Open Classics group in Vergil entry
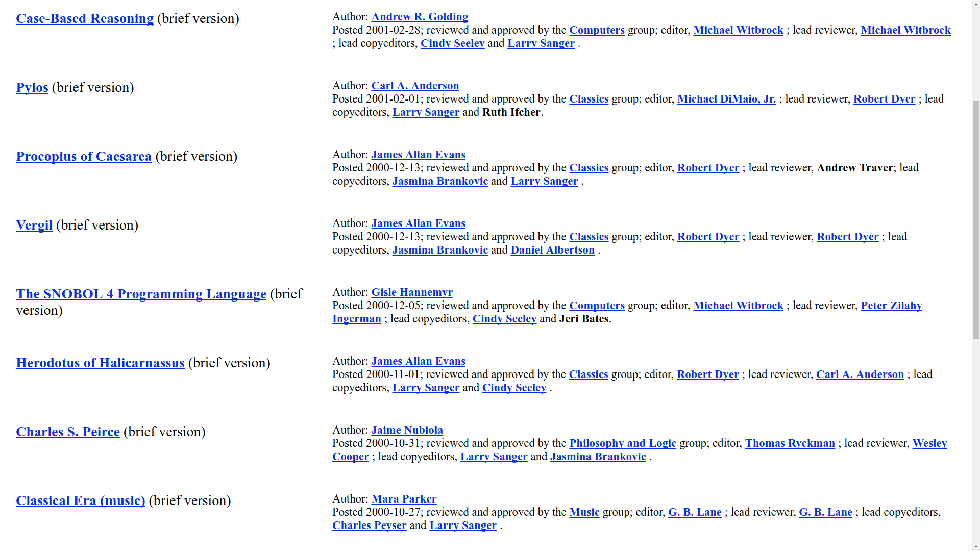The width and height of the screenshot is (980, 551). click(589, 237)
